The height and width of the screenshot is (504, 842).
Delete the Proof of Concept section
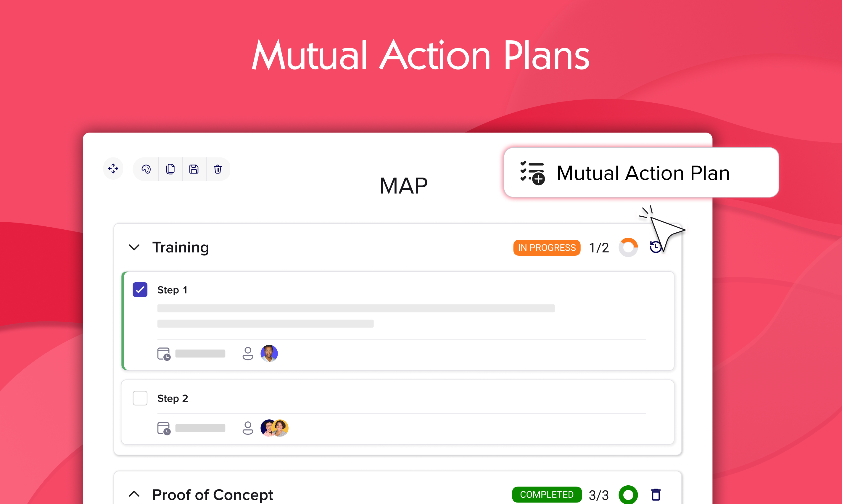(656, 495)
